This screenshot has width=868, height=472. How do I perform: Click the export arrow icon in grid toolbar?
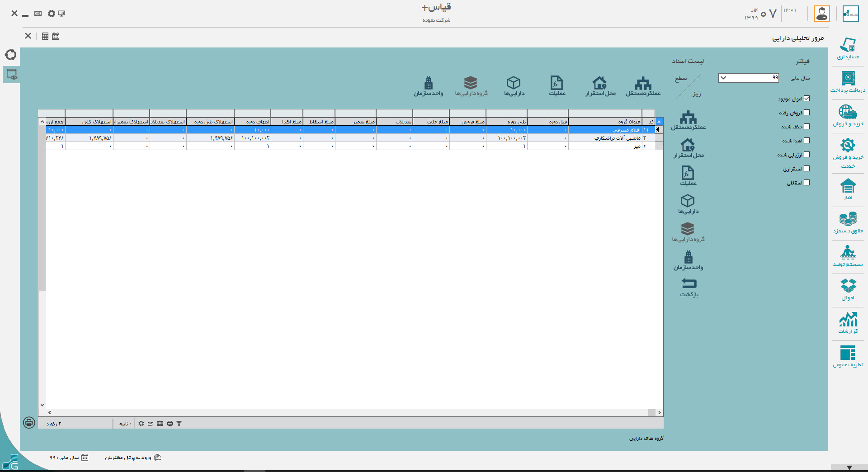(x=150, y=424)
